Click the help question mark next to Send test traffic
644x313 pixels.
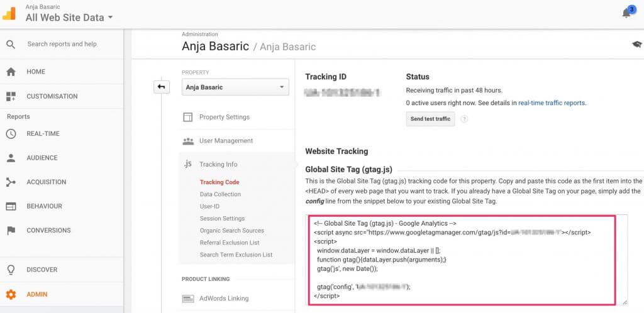[464, 119]
